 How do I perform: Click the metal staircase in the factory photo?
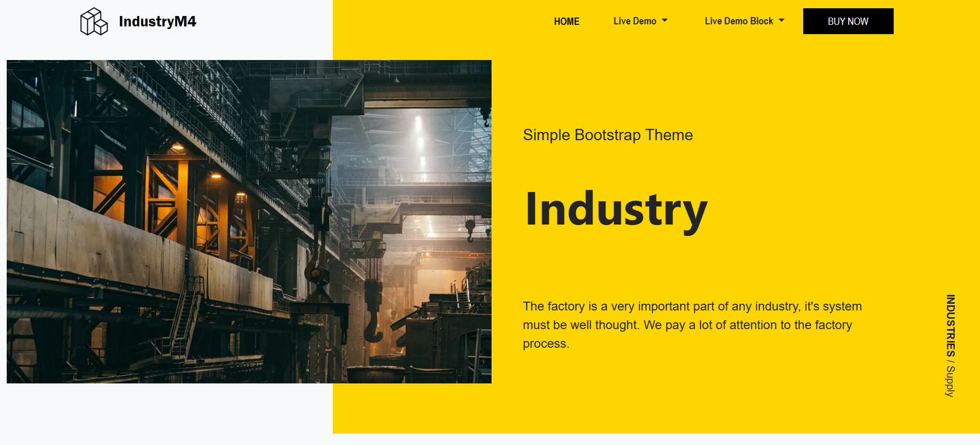187,316
